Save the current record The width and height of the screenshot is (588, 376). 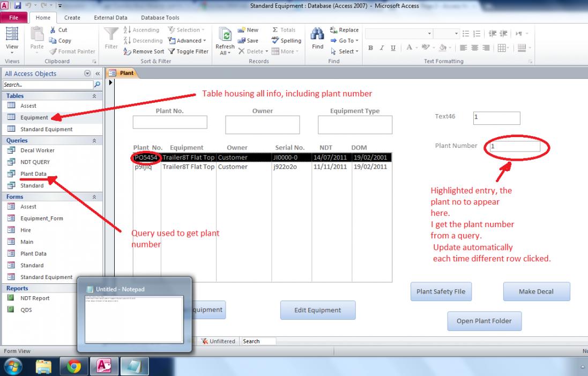(x=248, y=41)
